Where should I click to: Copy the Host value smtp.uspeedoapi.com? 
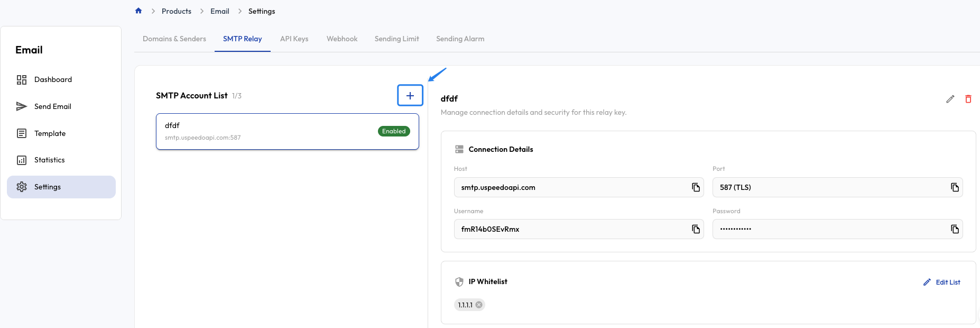pos(696,187)
